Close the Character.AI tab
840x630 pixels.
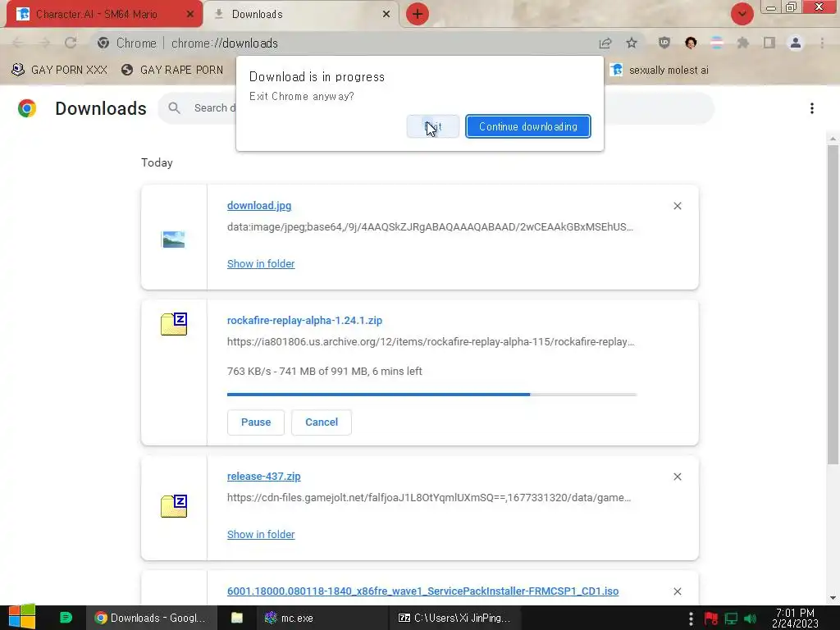pos(190,15)
